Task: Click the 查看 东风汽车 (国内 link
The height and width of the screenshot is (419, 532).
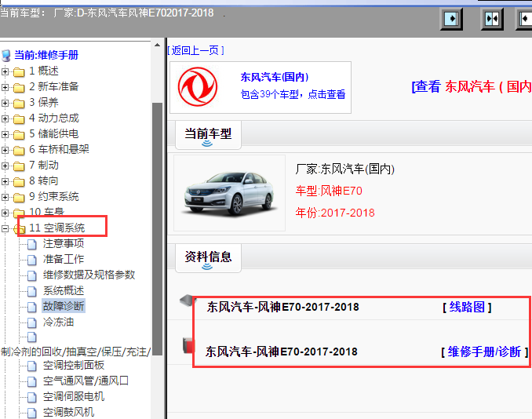Action: (472, 87)
